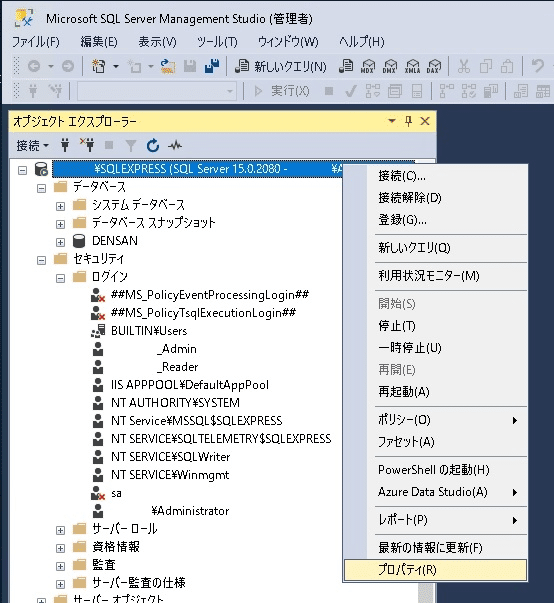Open the レポート(P) submenu
The height and width of the screenshot is (603, 554).
tap(435, 520)
